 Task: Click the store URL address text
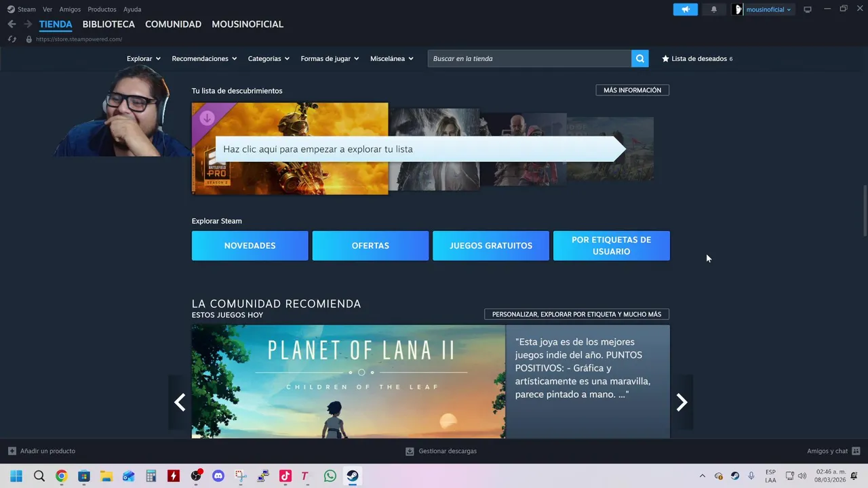tap(79, 39)
